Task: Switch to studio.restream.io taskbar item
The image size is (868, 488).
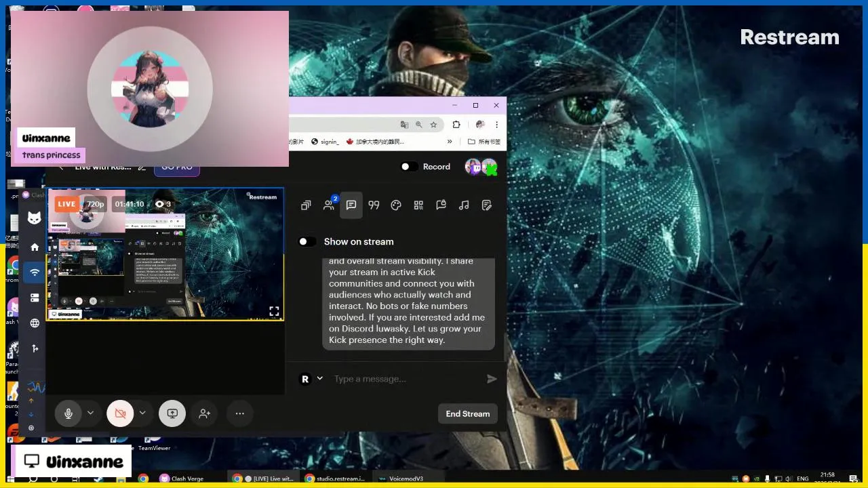Action: [335, 479]
